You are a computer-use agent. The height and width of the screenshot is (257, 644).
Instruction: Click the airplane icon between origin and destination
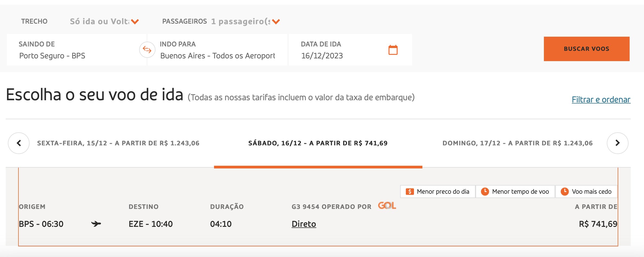pos(96,224)
